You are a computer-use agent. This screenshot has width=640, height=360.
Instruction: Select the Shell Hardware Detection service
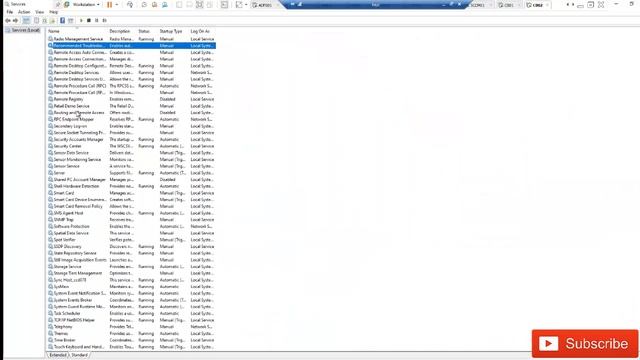pyautogui.click(x=131, y=186)
